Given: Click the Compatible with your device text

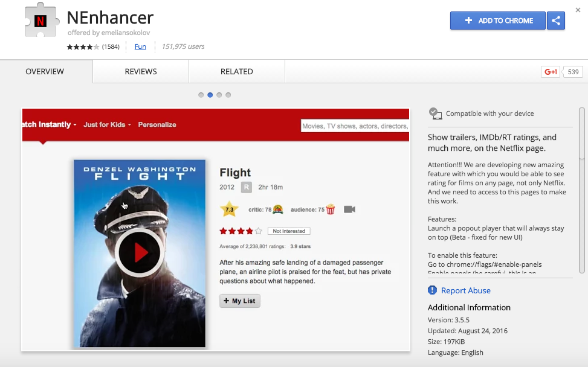Looking at the screenshot, I should (x=489, y=113).
